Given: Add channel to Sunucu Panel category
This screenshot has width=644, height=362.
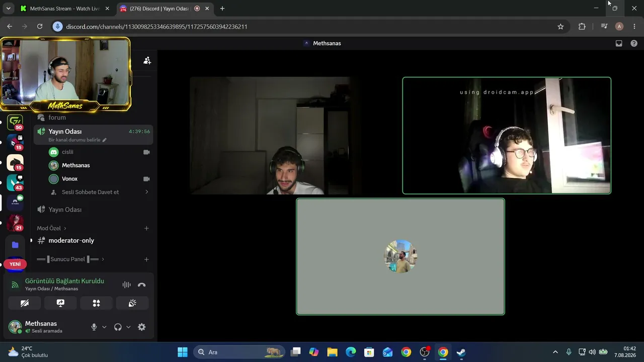Looking at the screenshot, I should [146, 259].
